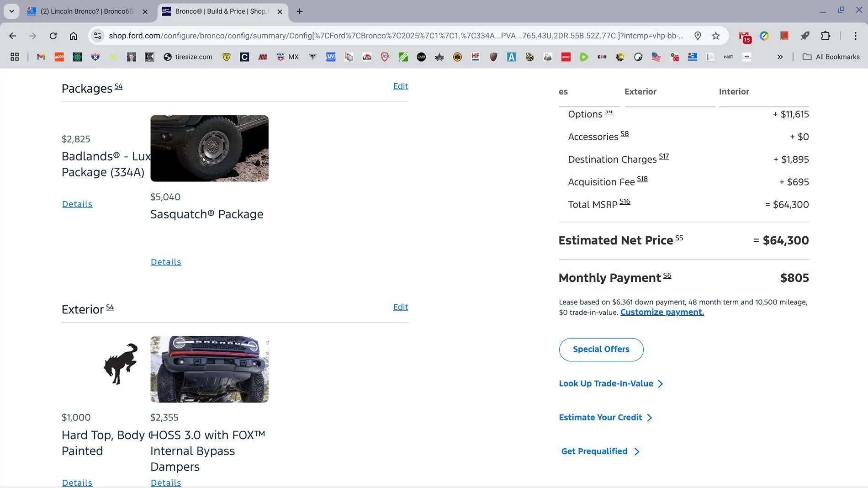
Task: Click the Special Offers button
Action: (x=601, y=350)
